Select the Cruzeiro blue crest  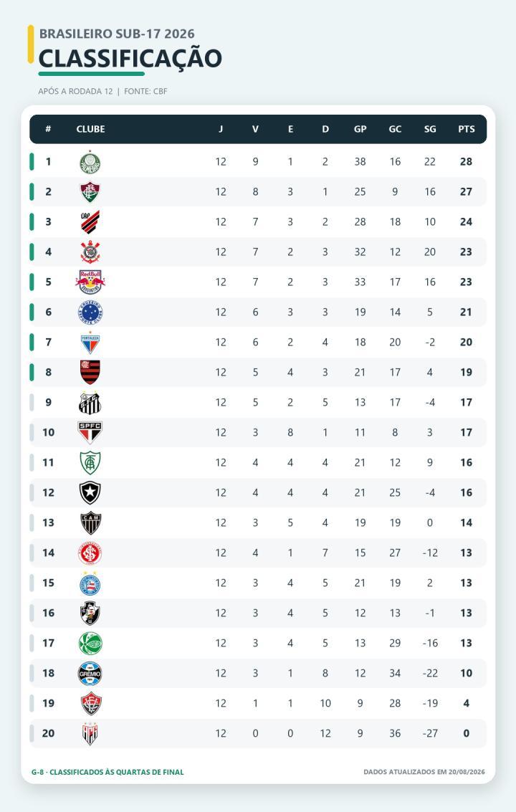pyautogui.click(x=90, y=312)
